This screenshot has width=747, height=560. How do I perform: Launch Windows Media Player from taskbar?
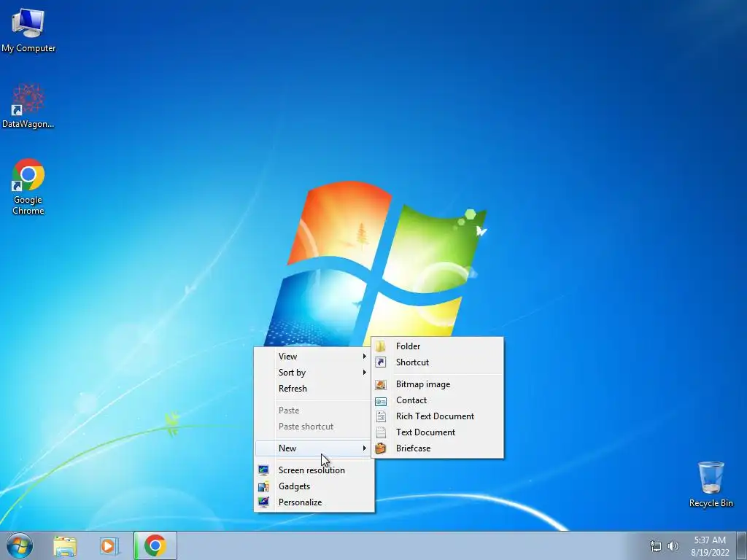108,546
